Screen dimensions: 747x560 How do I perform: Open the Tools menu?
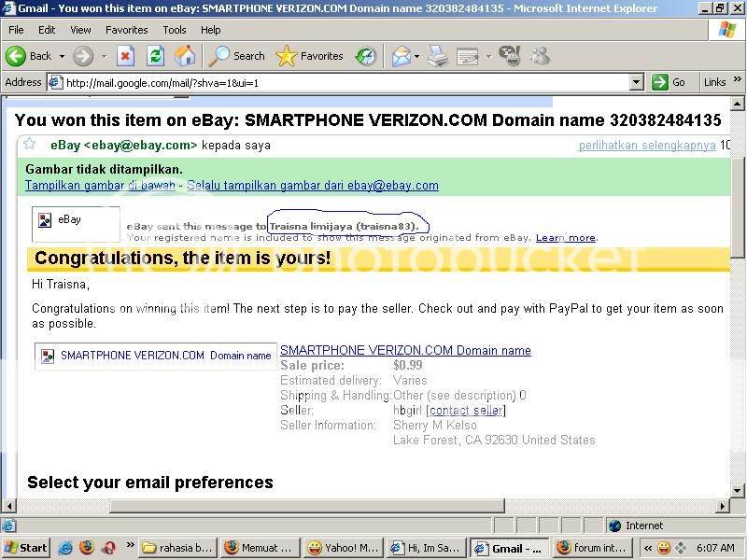point(175,30)
